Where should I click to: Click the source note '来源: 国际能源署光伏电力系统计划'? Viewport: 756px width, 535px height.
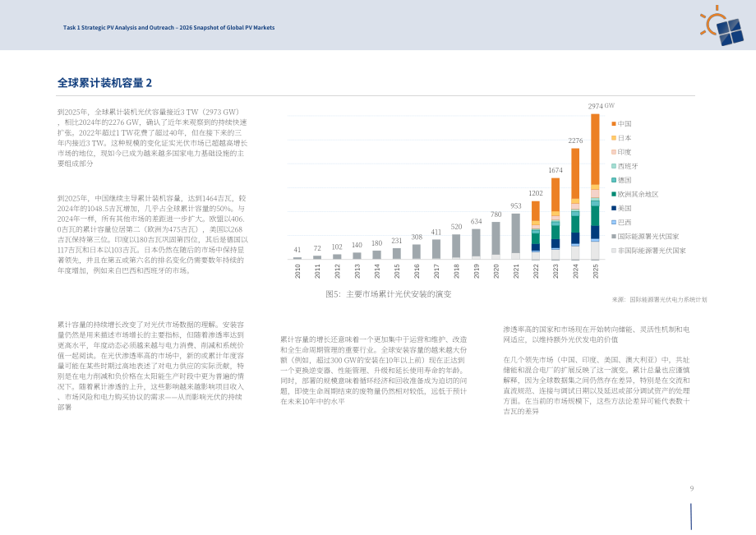[660, 300]
